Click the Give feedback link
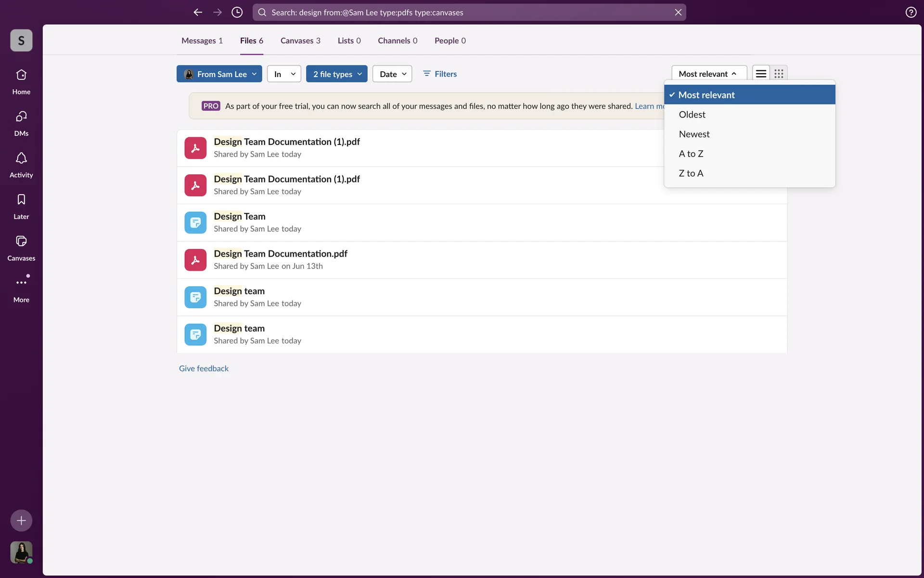Screen dimensions: 924x578 click(x=204, y=368)
